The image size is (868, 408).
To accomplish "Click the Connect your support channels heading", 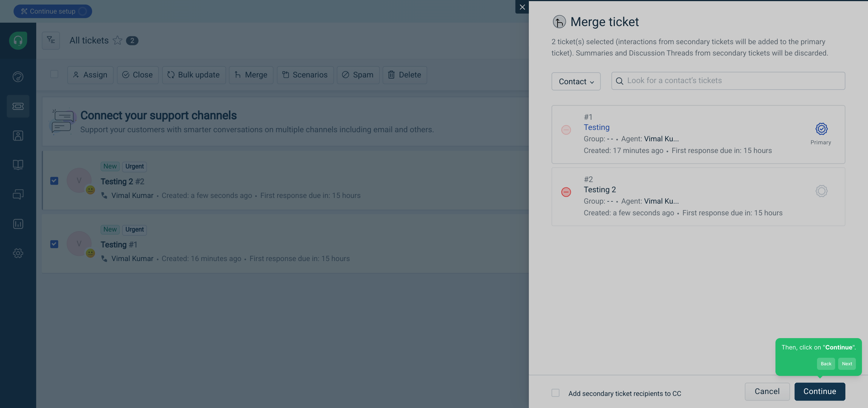I will pos(158,115).
